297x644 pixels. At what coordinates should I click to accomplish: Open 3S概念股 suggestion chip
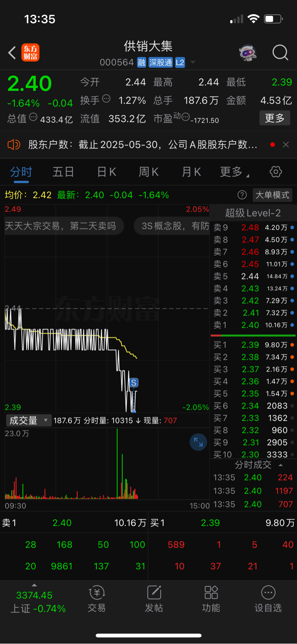172,226
